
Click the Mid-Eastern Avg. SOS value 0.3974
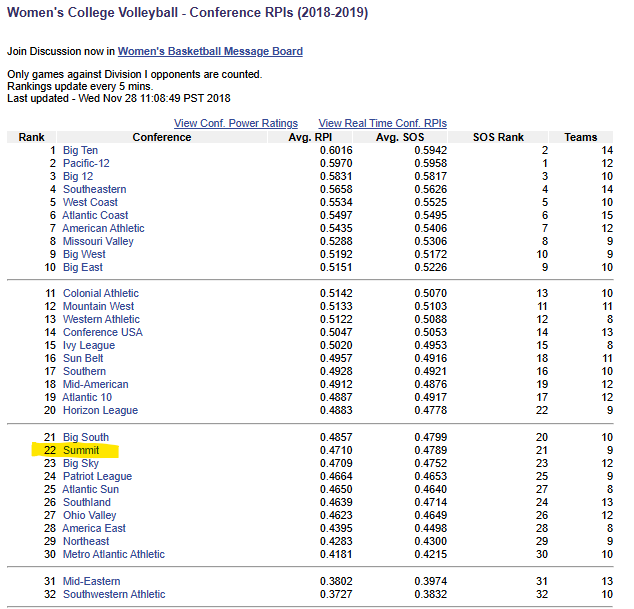(431, 581)
